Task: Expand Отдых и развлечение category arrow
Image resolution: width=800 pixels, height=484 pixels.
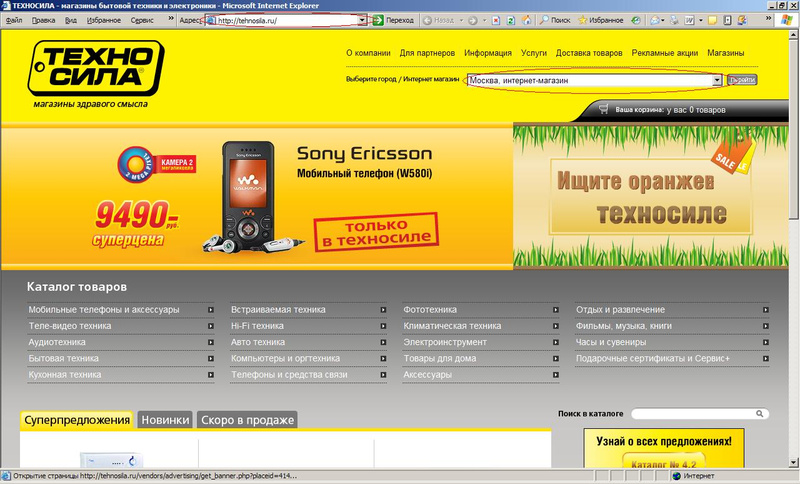Action: 766,310
